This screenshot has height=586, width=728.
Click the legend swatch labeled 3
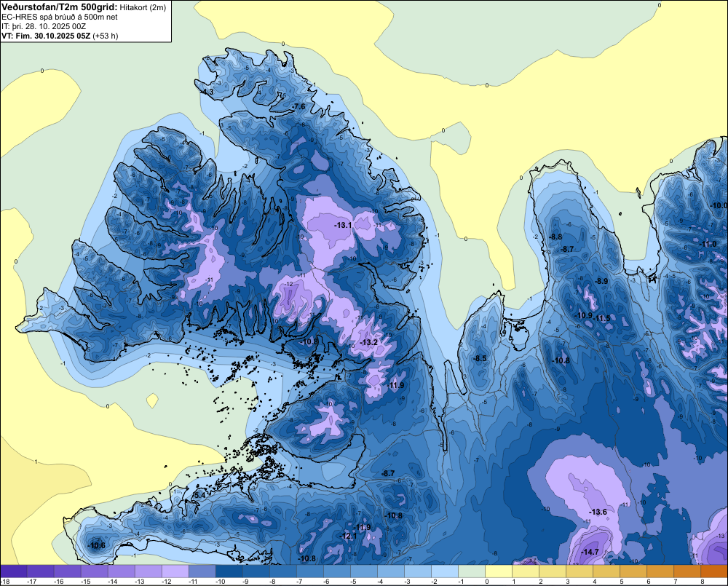tap(579, 571)
